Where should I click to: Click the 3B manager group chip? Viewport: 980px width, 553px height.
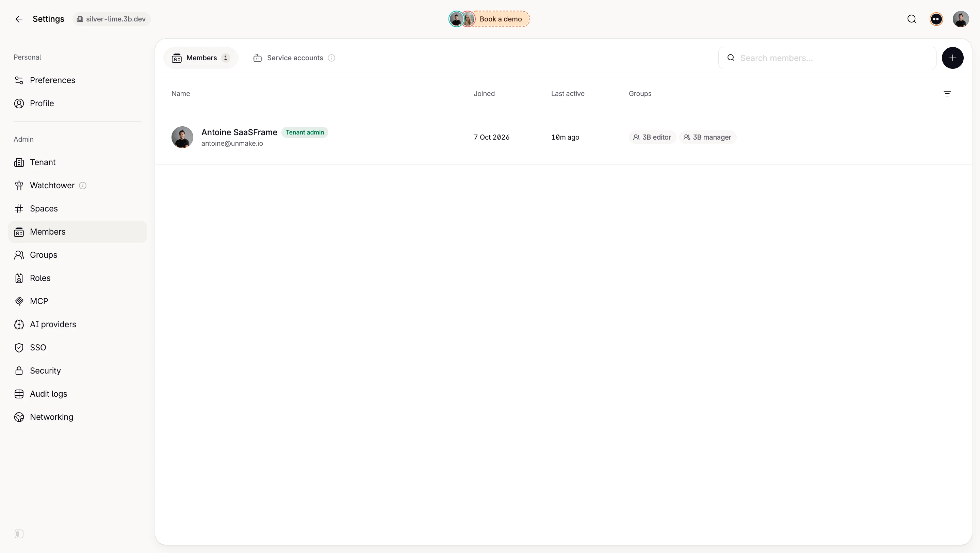[x=707, y=137]
